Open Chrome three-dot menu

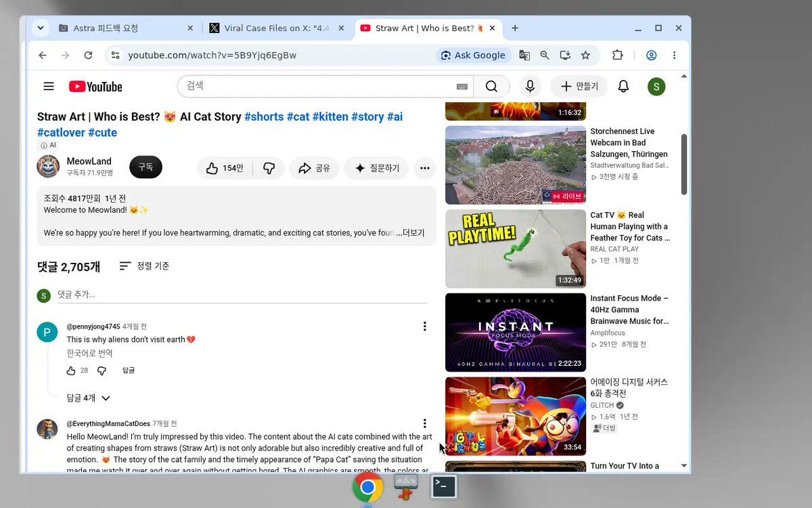(x=674, y=55)
